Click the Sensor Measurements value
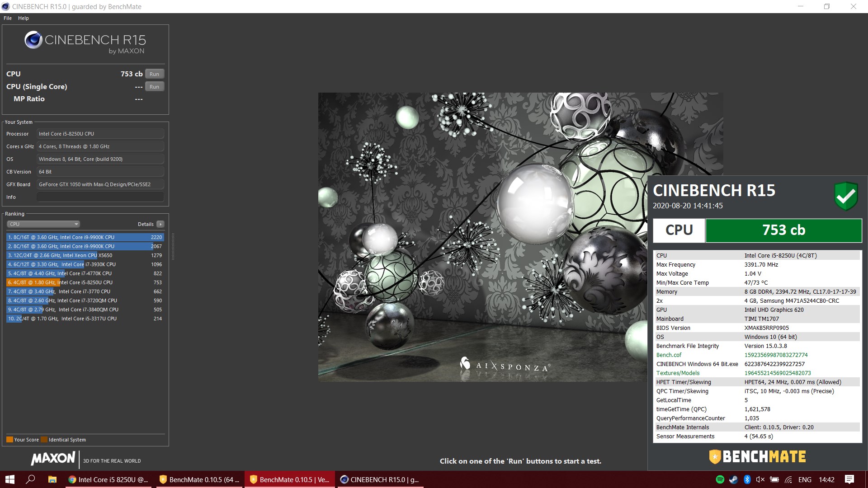This screenshot has width=868, height=488. click(759, 436)
